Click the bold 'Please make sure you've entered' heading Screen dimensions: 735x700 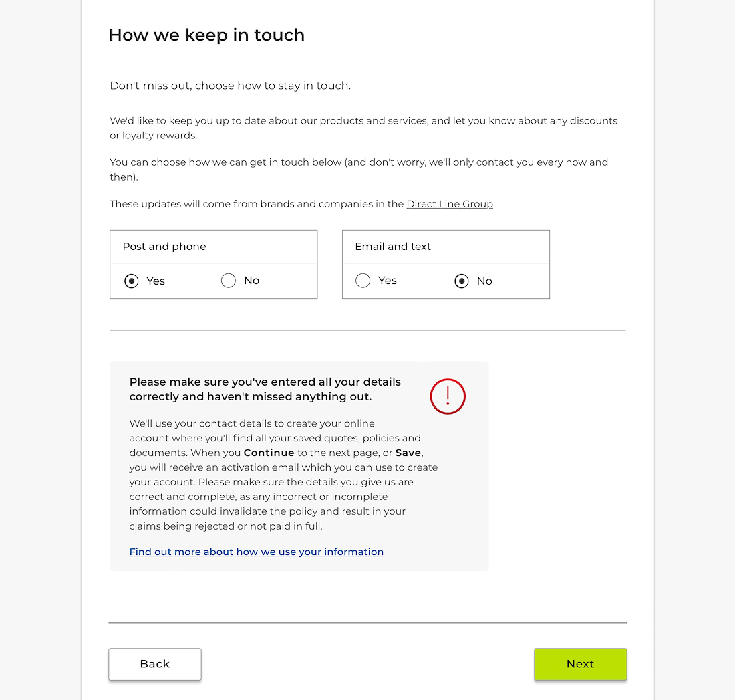pyautogui.click(x=265, y=389)
